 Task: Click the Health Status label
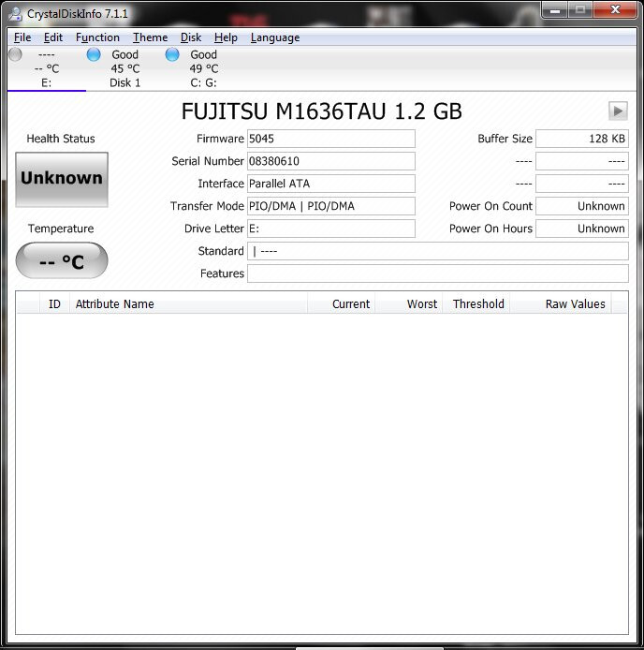point(61,139)
